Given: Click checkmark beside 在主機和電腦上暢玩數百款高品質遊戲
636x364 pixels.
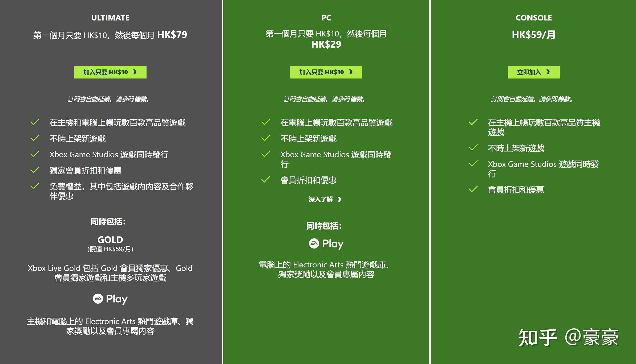Looking at the screenshot, I should click(35, 122).
